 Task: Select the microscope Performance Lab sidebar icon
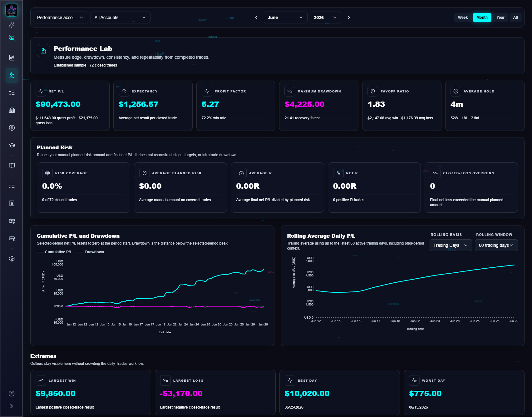(x=12, y=75)
